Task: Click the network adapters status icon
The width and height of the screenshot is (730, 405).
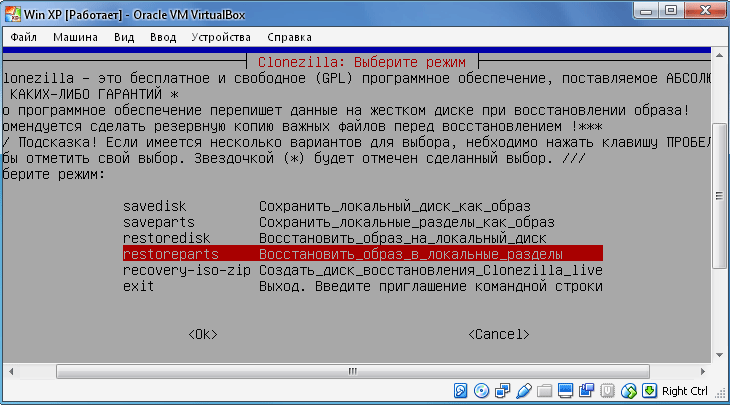Action: click(501, 390)
